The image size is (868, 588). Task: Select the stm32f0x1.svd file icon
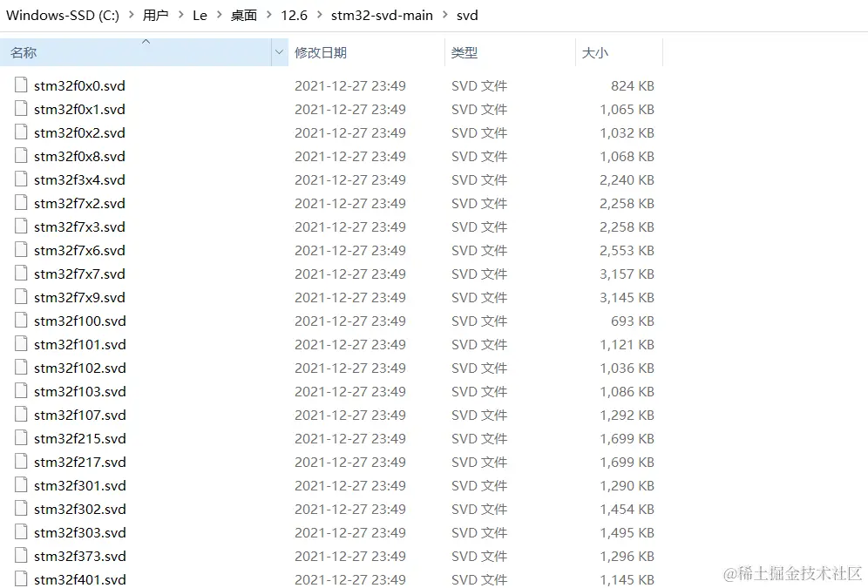(21, 108)
